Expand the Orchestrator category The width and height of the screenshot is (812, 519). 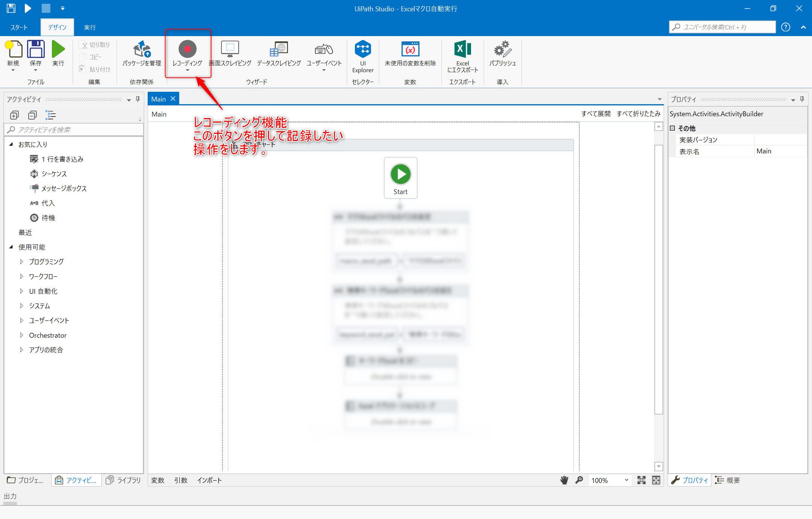coord(21,335)
